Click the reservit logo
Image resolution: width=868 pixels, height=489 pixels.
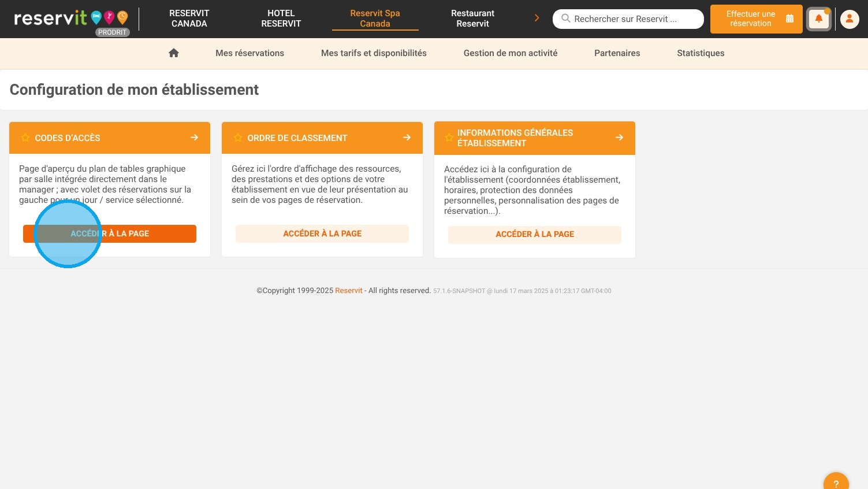tap(71, 18)
